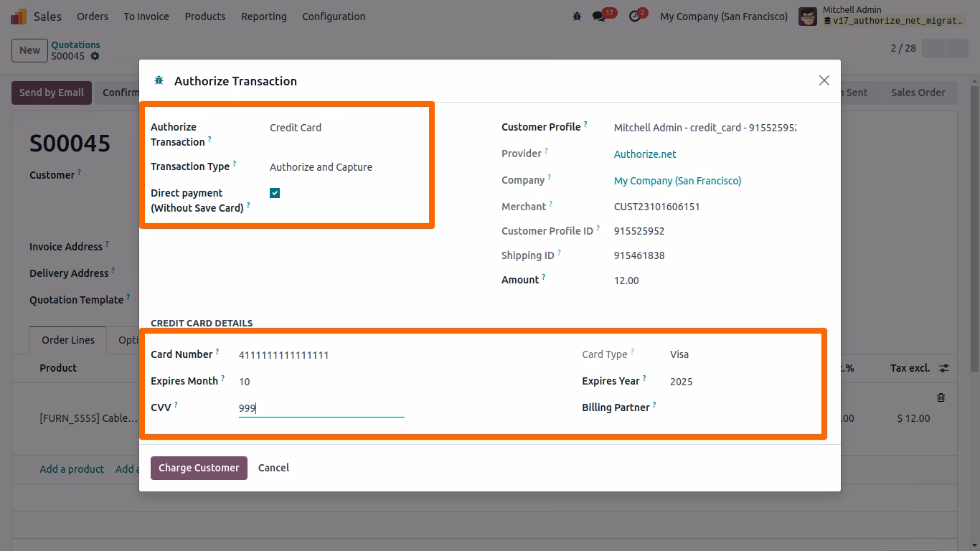Click the 2 / 28 pager counter
This screenshot has width=980, height=551.
pos(903,48)
